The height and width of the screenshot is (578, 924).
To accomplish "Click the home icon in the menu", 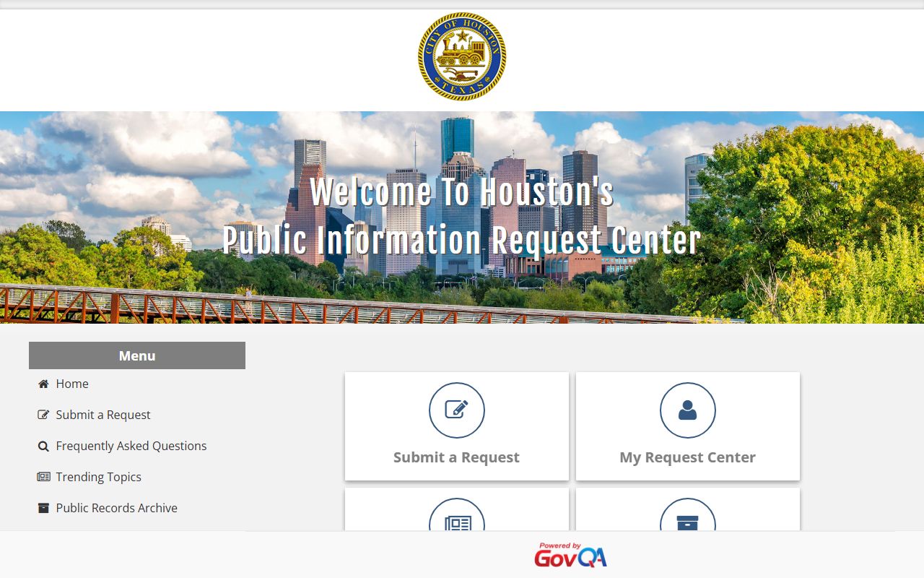I will (43, 384).
